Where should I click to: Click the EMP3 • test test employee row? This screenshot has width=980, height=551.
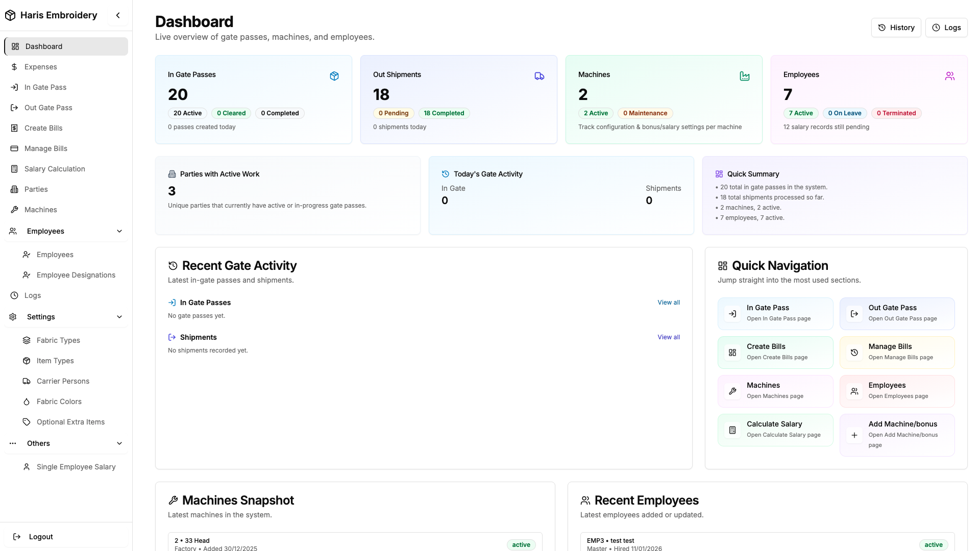767,542
